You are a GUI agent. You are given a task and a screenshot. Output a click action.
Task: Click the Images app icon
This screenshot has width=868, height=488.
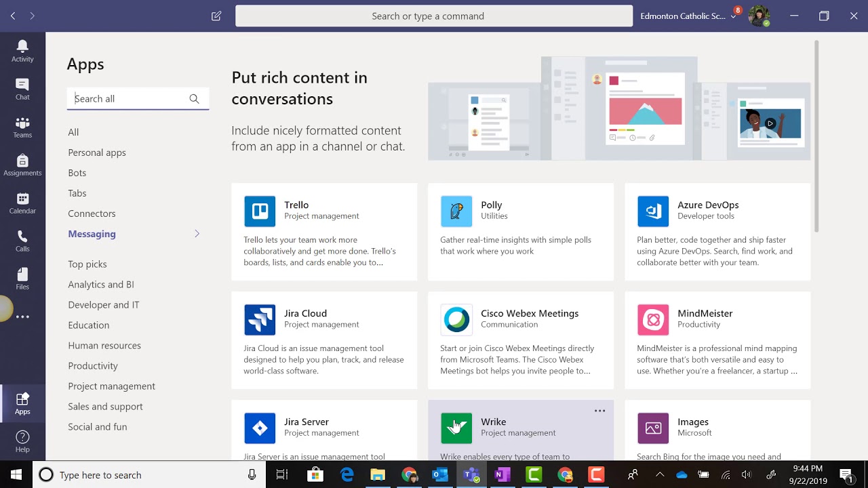653,428
